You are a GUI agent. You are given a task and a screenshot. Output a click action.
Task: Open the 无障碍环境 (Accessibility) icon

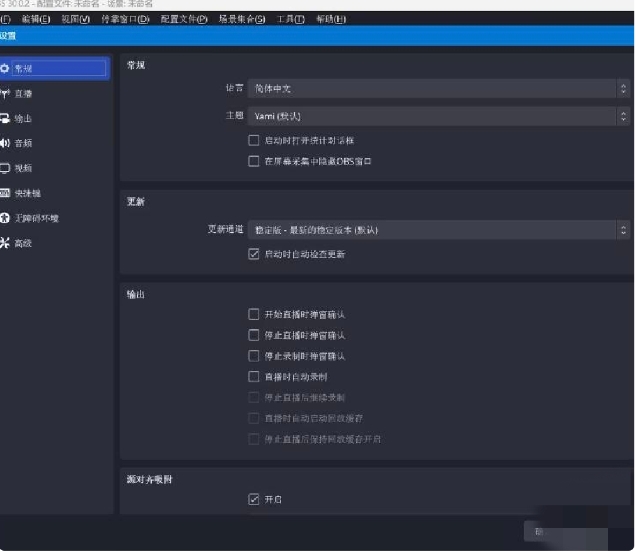[x=6, y=218]
